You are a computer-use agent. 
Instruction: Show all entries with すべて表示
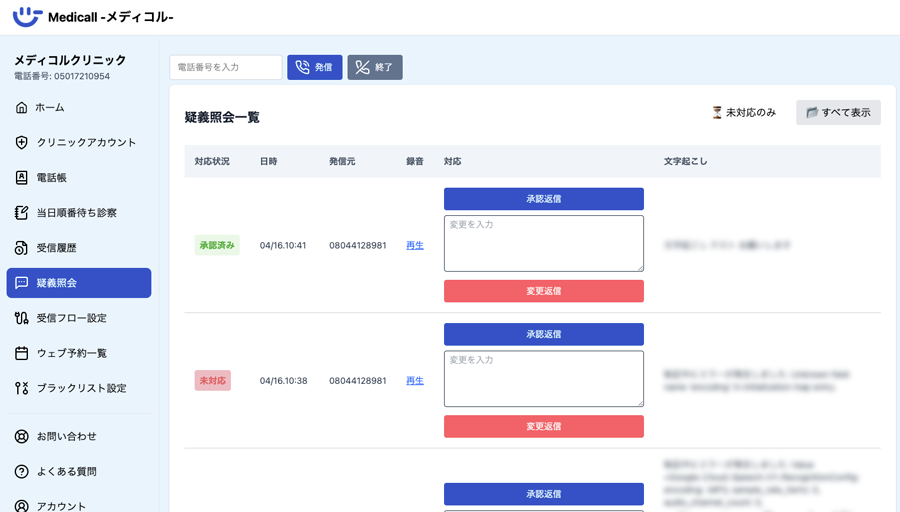click(838, 113)
